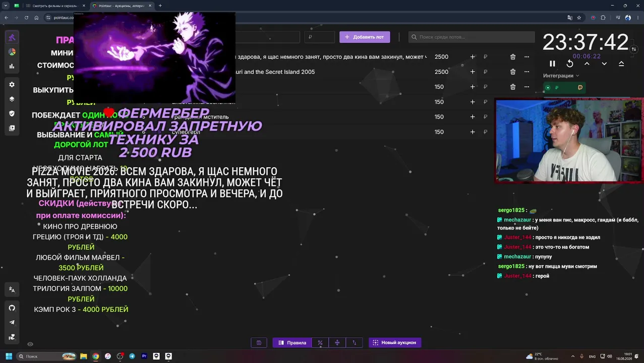Click the swap arrows icon beside timer
This screenshot has height=363, width=644.
tap(634, 49)
